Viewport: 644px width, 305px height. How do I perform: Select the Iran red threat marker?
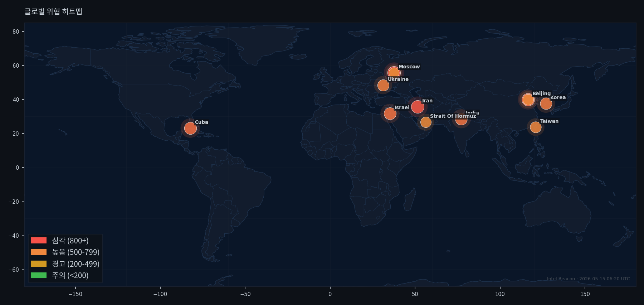[x=418, y=107]
